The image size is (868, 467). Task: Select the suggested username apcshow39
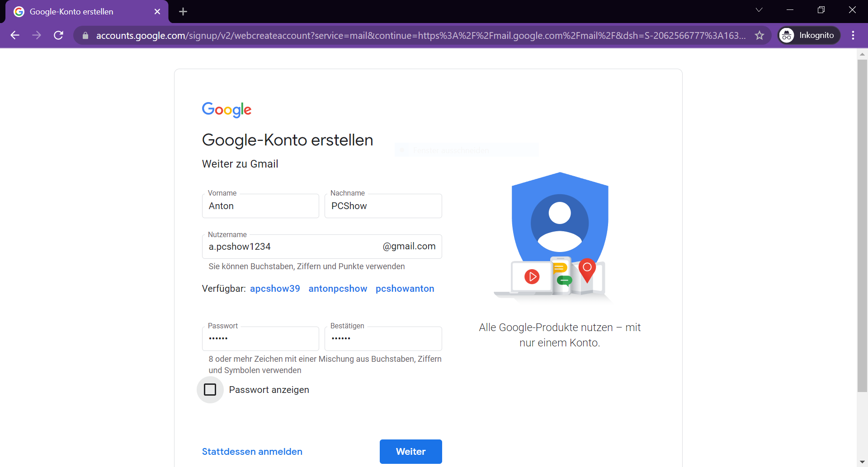[x=275, y=289]
